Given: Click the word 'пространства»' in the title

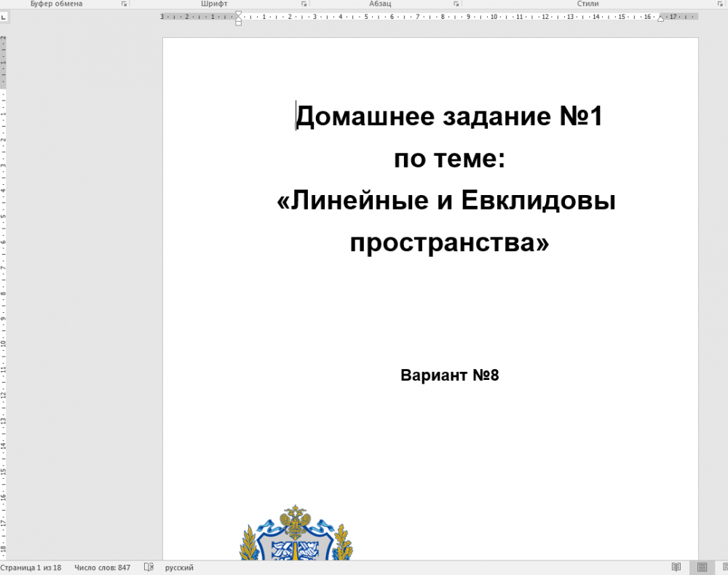Looking at the screenshot, I should 449,242.
